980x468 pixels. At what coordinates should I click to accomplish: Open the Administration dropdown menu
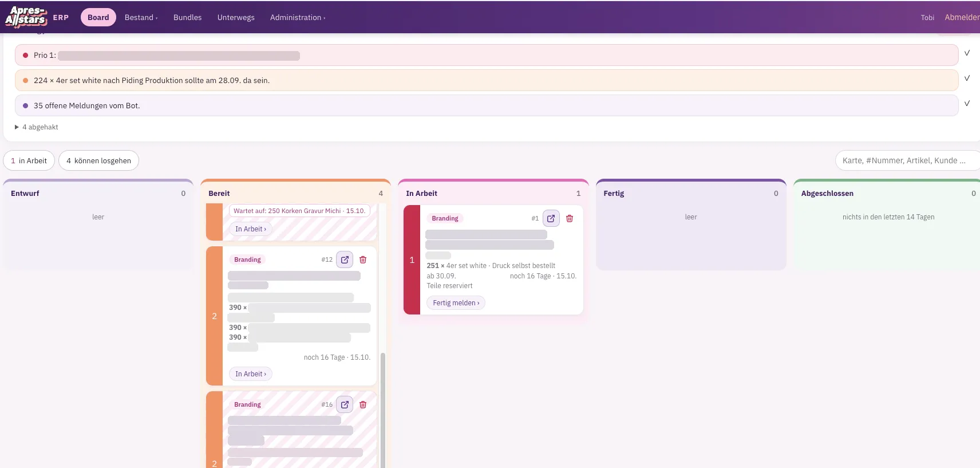tap(298, 17)
